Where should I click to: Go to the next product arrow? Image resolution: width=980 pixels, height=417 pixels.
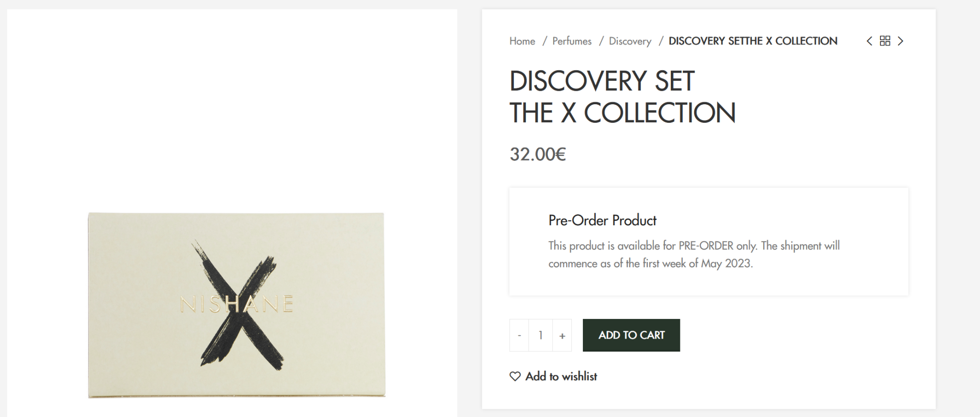pyautogui.click(x=901, y=41)
